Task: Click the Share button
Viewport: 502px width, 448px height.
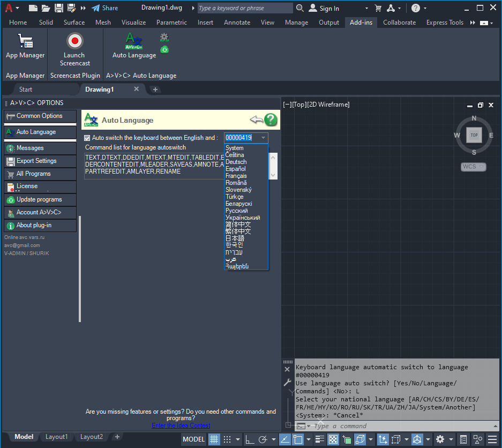Action: point(104,8)
